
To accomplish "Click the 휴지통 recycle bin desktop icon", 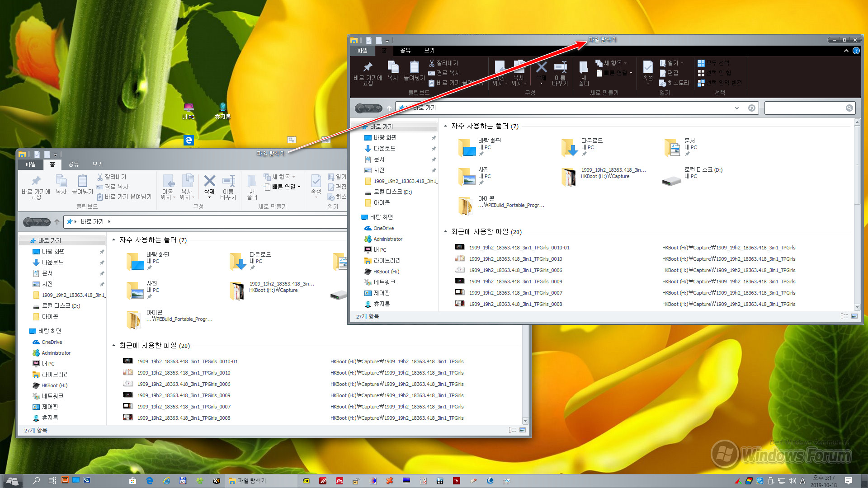I will (x=222, y=111).
